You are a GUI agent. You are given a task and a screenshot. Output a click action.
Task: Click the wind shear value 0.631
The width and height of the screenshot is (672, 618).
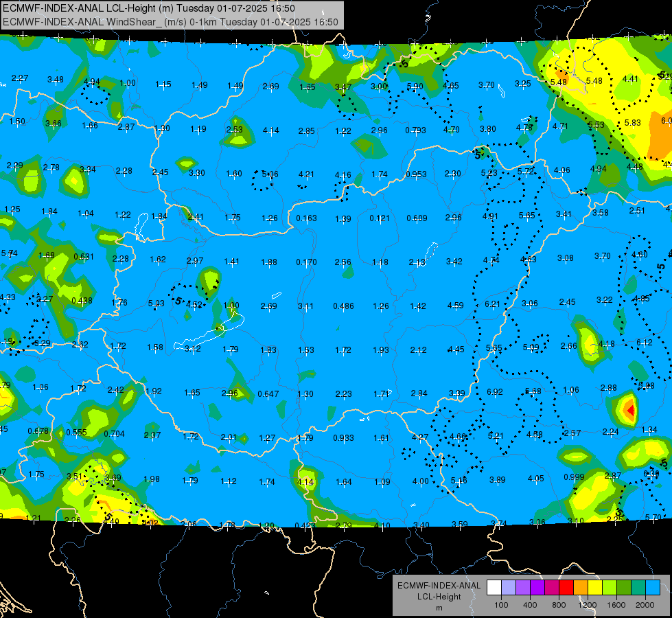pyautogui.click(x=84, y=256)
